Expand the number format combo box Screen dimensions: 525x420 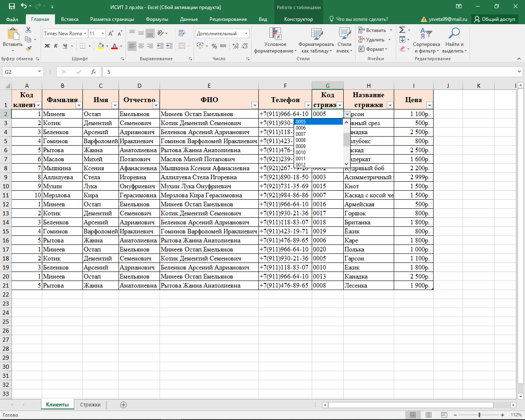(246, 34)
